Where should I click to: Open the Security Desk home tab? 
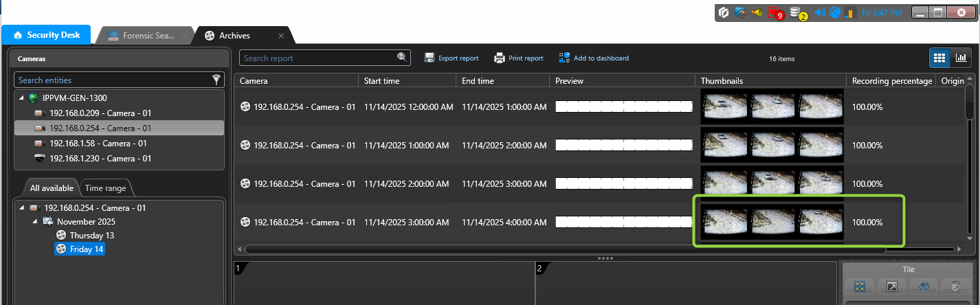pyautogui.click(x=46, y=35)
